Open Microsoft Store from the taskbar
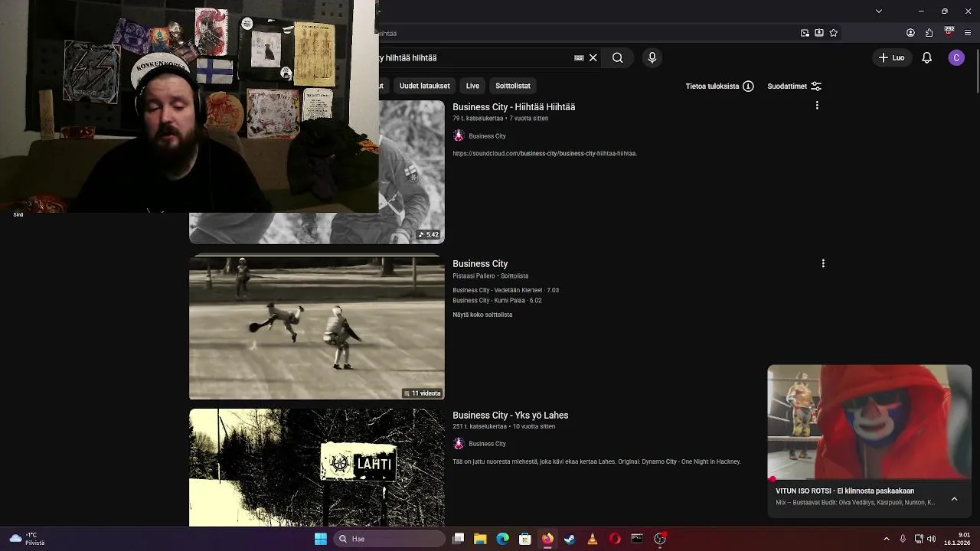This screenshot has height=551, width=980. 525,539
